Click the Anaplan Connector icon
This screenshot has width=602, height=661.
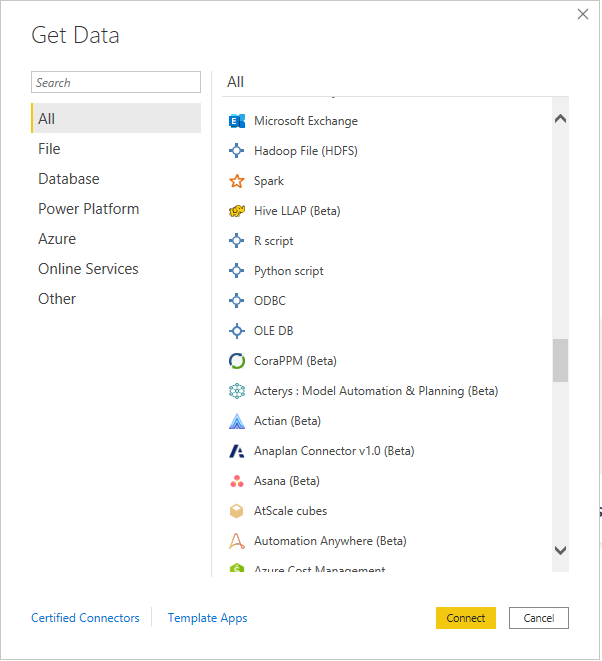[x=236, y=451]
